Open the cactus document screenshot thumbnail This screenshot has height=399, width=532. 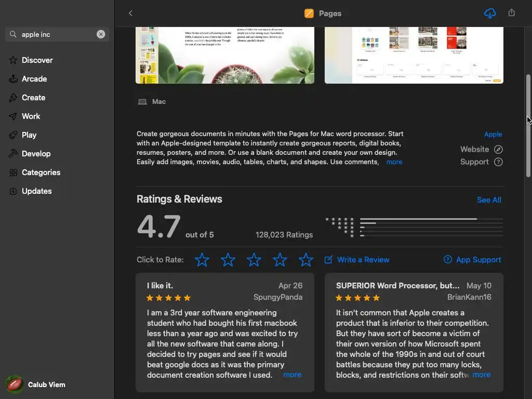tap(225, 55)
